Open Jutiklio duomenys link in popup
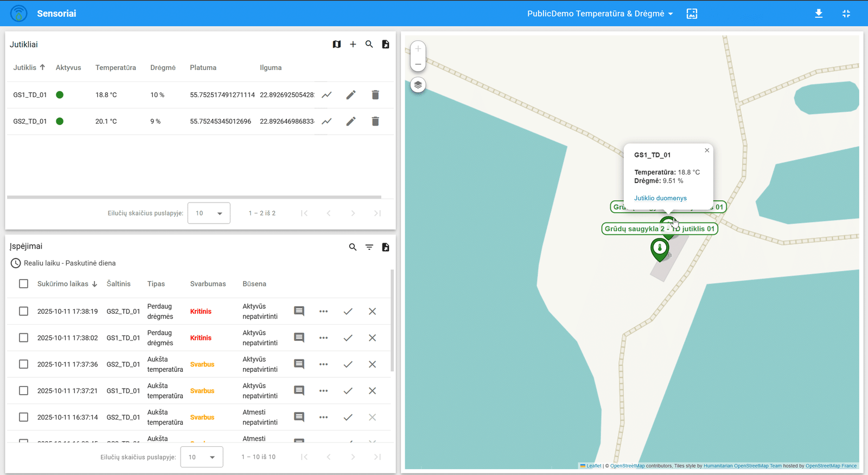Screen dimensions: 868x475 pos(660,198)
